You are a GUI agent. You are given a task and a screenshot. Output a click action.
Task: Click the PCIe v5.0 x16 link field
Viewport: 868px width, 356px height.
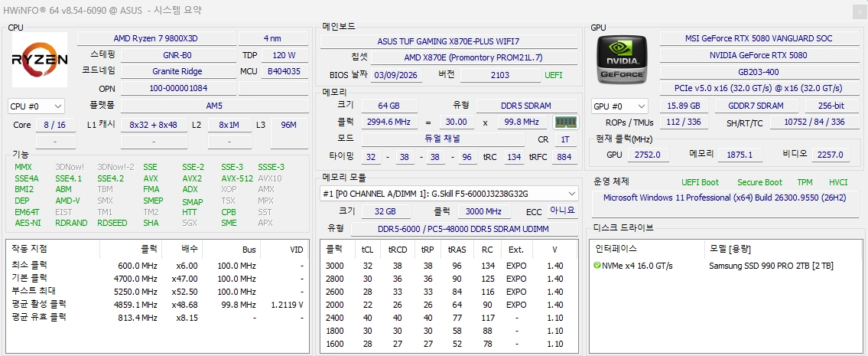point(759,88)
